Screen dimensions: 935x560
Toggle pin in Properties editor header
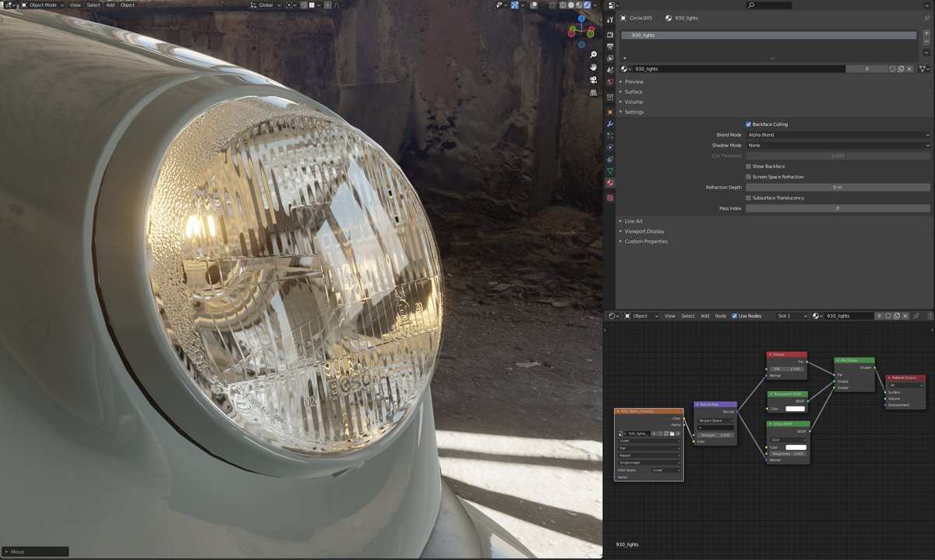pyautogui.click(x=926, y=18)
